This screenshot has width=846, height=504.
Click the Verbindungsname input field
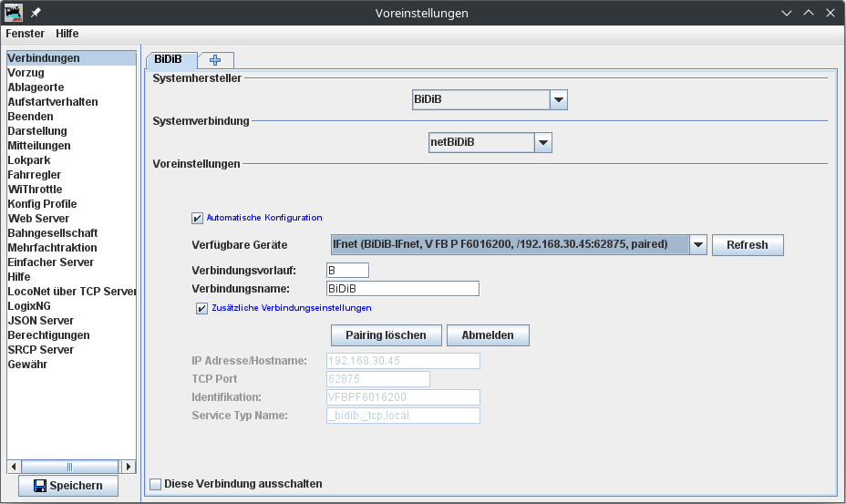point(403,289)
